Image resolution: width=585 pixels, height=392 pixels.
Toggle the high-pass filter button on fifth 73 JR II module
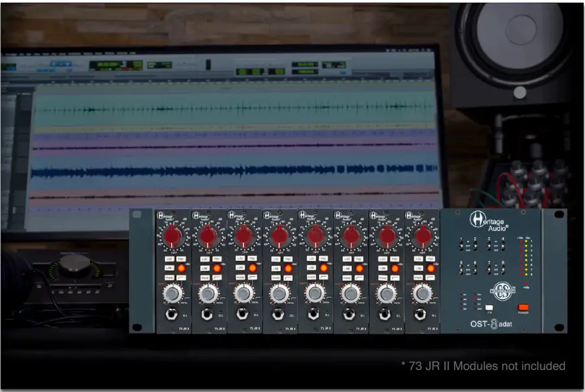(x=323, y=277)
